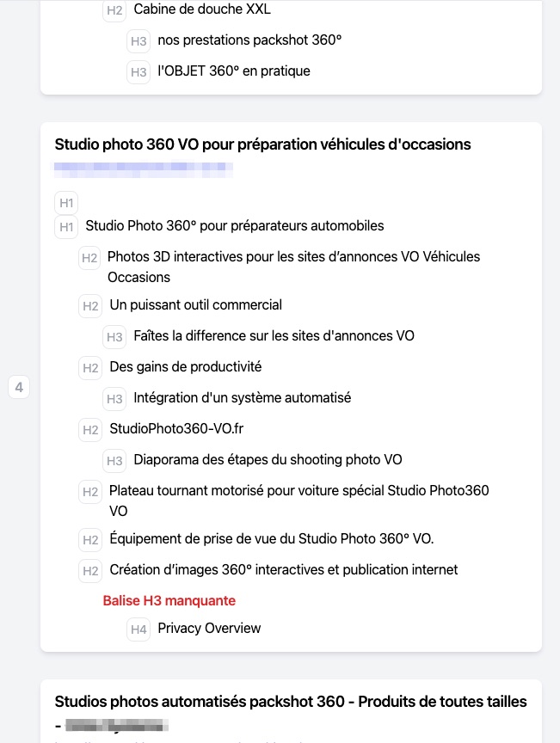Click H4 badge beside Privacy Overview

138,629
